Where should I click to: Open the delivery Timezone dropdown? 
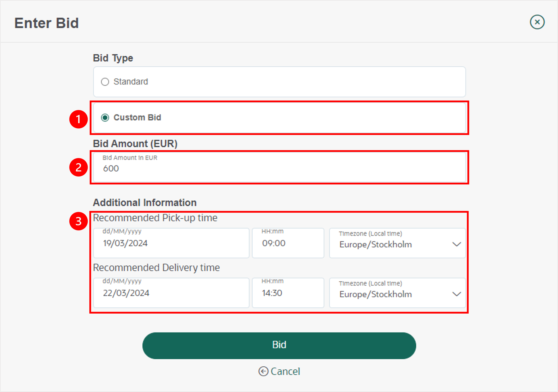pos(397,293)
